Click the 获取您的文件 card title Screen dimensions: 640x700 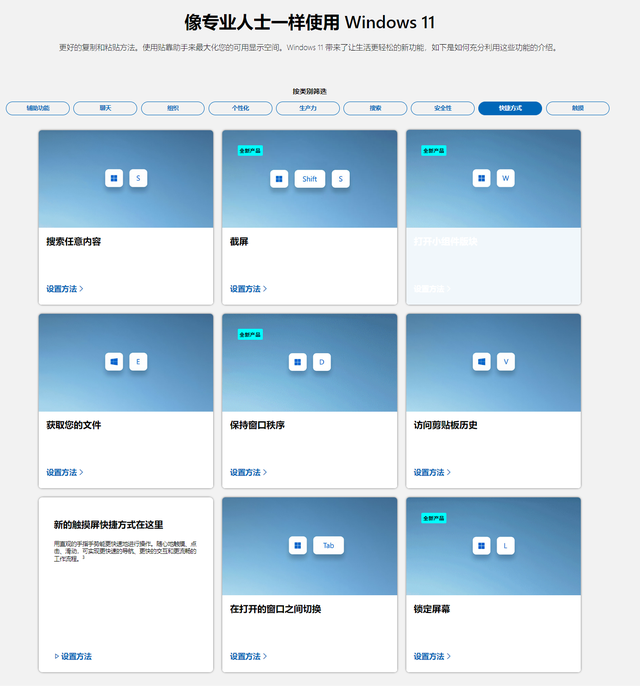click(x=74, y=425)
